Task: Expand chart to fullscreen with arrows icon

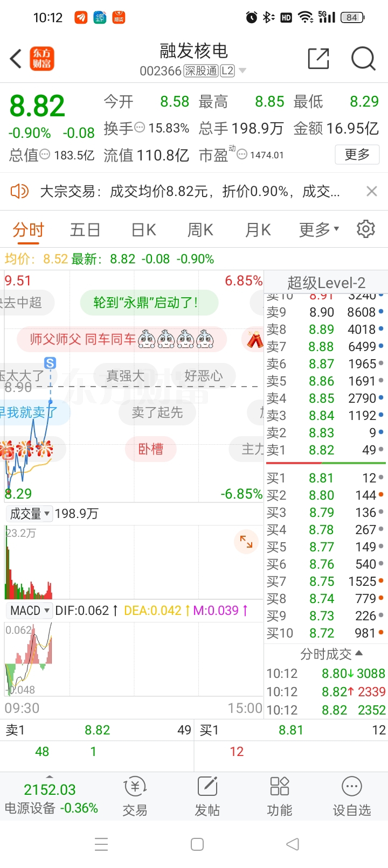Action: pyautogui.click(x=246, y=542)
